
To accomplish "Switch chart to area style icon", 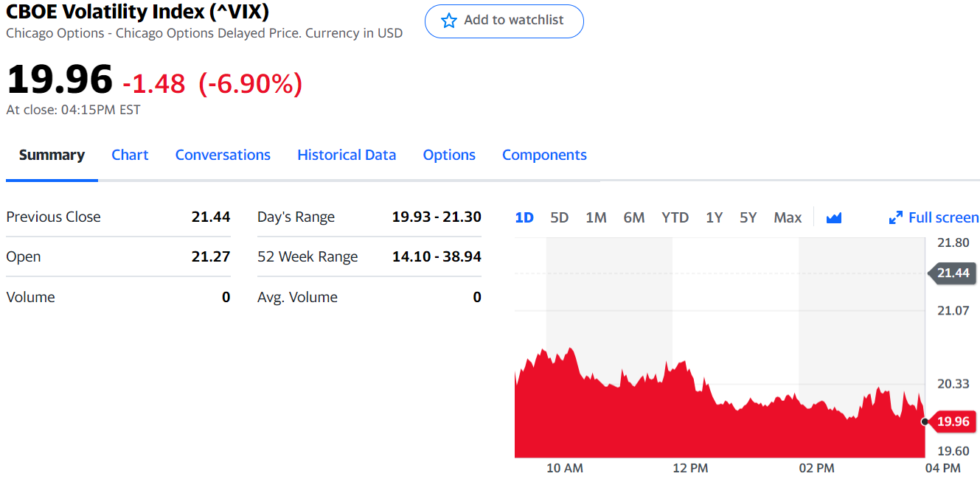I will [x=834, y=217].
